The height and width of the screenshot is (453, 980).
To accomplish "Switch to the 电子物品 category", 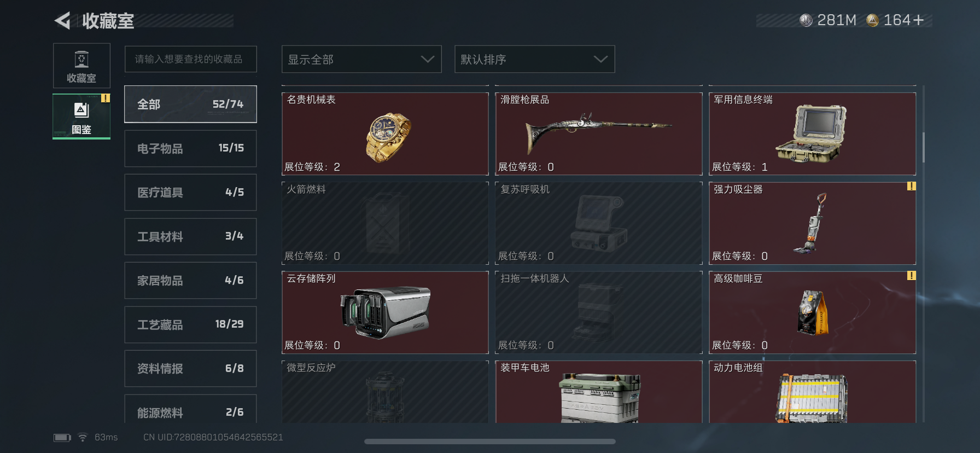I will (190, 148).
